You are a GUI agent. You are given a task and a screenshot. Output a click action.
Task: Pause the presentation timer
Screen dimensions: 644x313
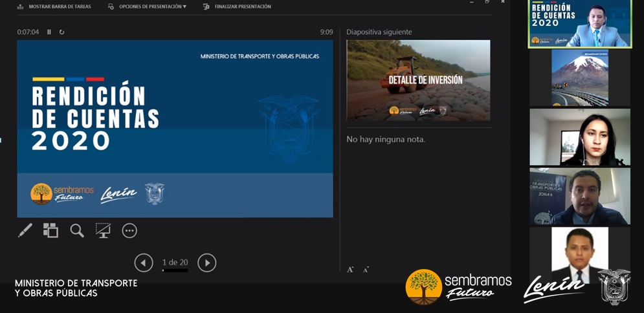click(x=49, y=32)
